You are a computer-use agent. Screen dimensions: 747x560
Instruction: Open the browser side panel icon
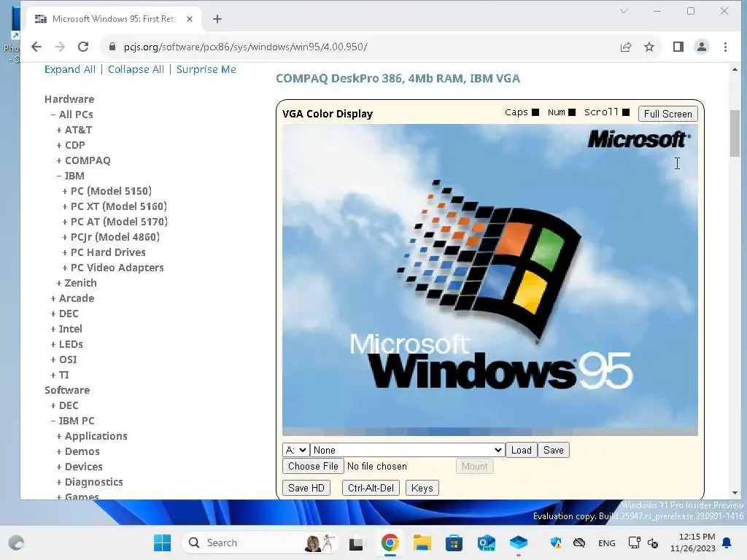pyautogui.click(x=678, y=47)
